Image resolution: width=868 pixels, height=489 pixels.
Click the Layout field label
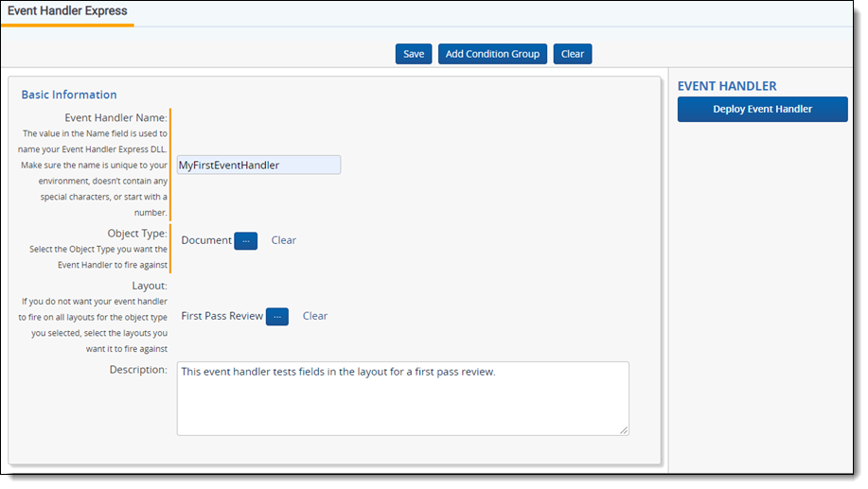(x=149, y=285)
